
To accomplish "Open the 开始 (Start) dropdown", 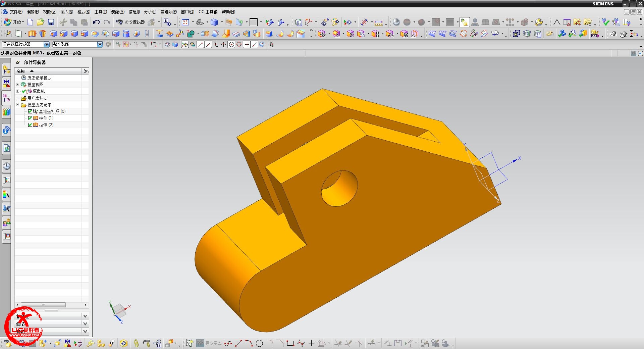I will 14,22.
